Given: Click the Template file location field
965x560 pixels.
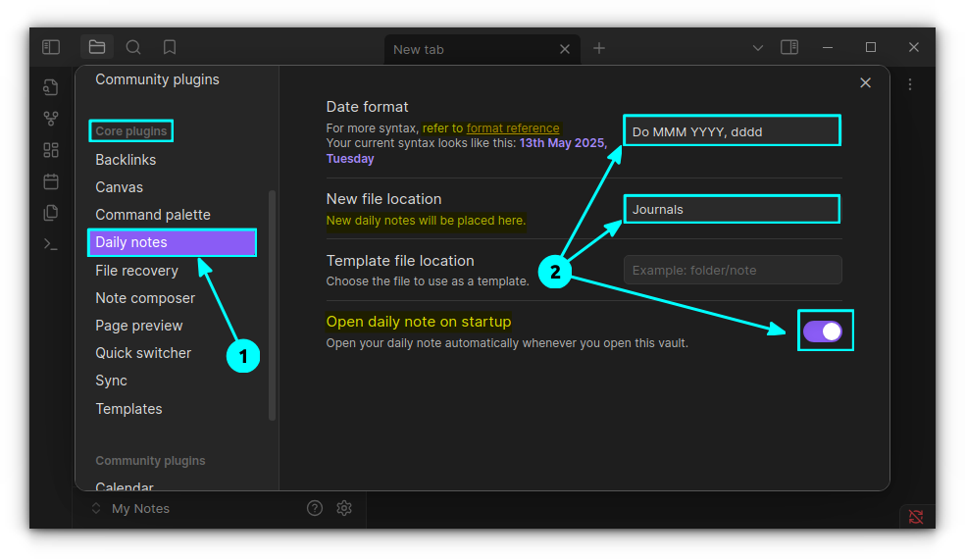Looking at the screenshot, I should click(733, 270).
